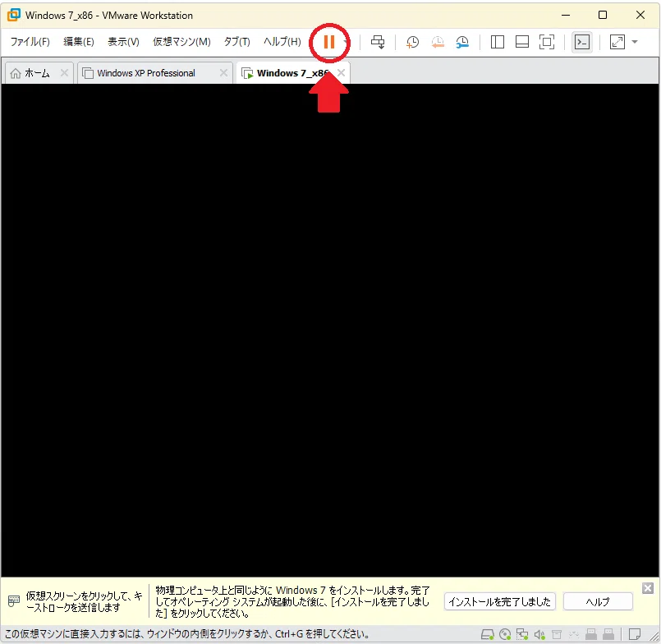Screen dimensions: 661x644
Task: Expand the stretch display dropdown arrow
Action: pyautogui.click(x=635, y=42)
